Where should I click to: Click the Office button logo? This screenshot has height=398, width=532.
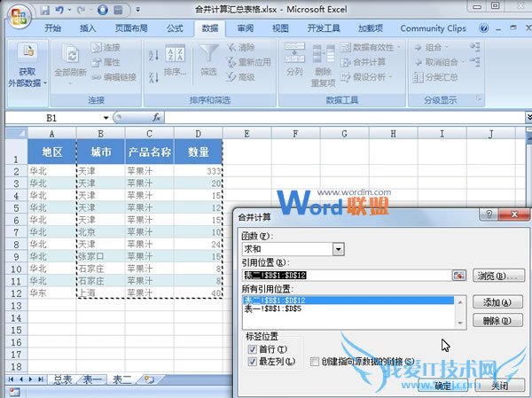coord(17,13)
